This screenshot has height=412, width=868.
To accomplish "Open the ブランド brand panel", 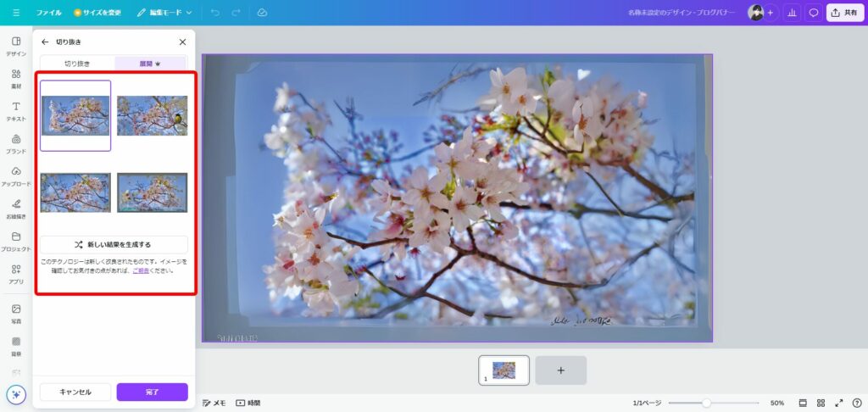I will (x=16, y=144).
